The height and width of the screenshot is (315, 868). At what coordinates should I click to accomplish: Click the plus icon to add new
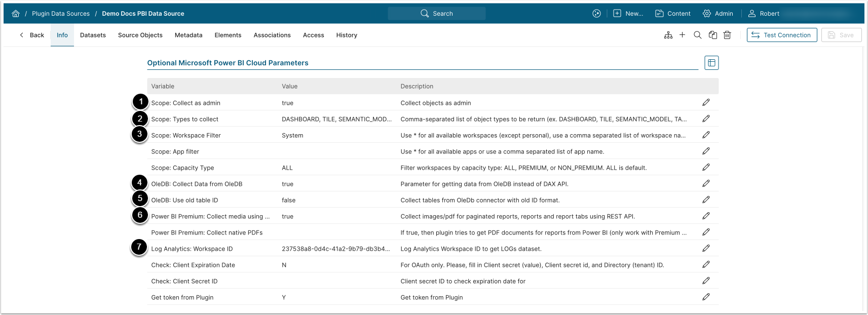[682, 35]
